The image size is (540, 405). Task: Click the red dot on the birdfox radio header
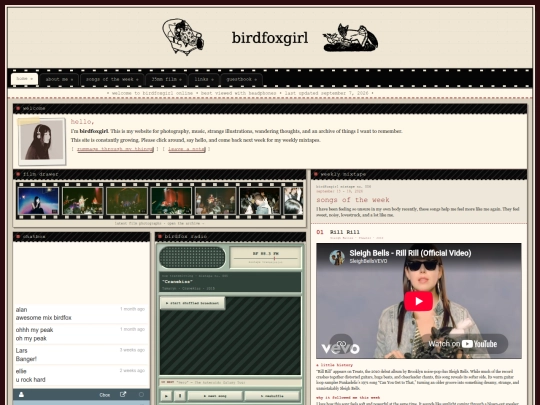point(160,237)
